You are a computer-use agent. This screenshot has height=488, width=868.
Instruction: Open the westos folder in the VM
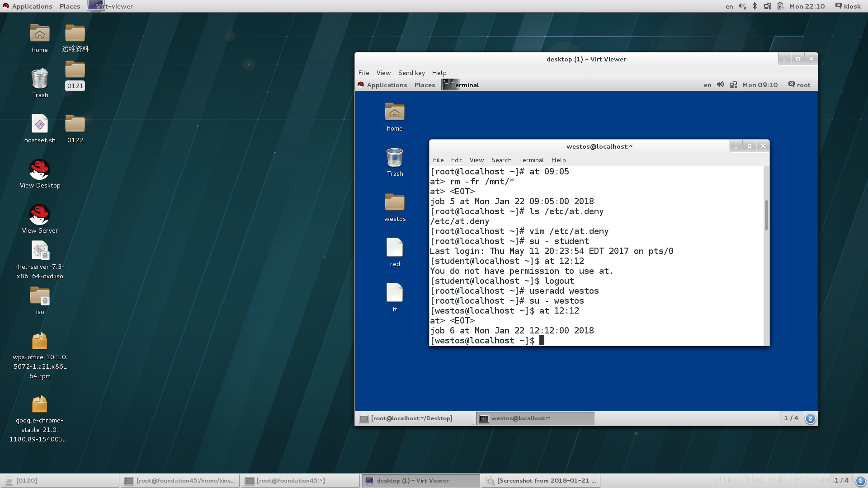[395, 202]
